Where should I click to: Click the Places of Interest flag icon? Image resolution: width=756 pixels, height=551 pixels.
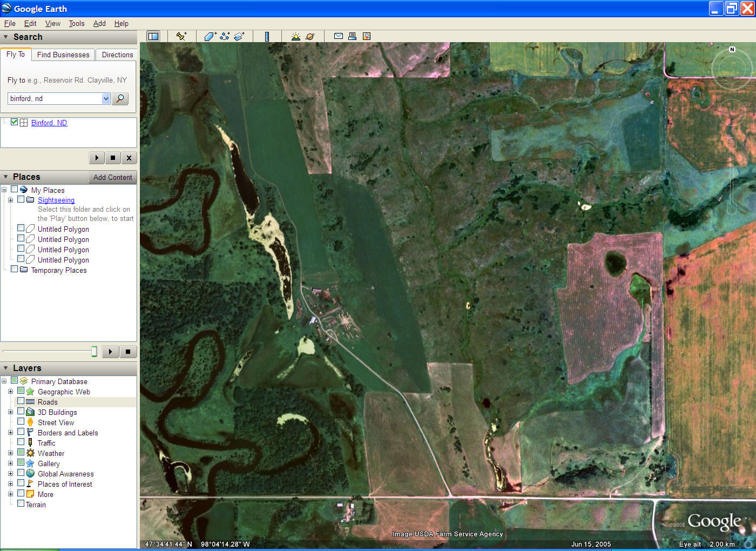[x=30, y=483]
